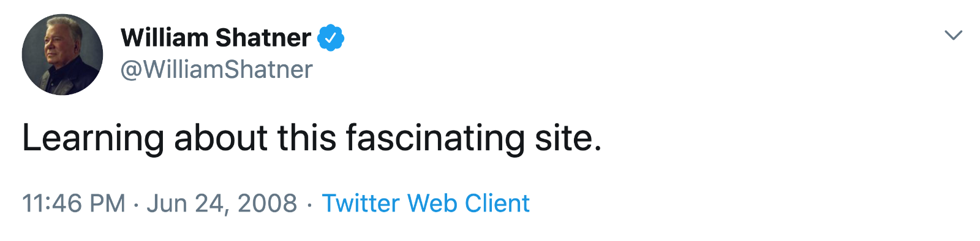Click the William Shatner display name
The image size is (980, 241).
(216, 38)
